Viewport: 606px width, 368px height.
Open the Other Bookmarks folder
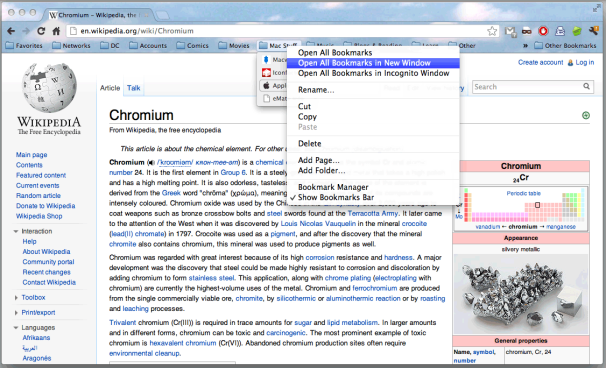click(x=565, y=46)
